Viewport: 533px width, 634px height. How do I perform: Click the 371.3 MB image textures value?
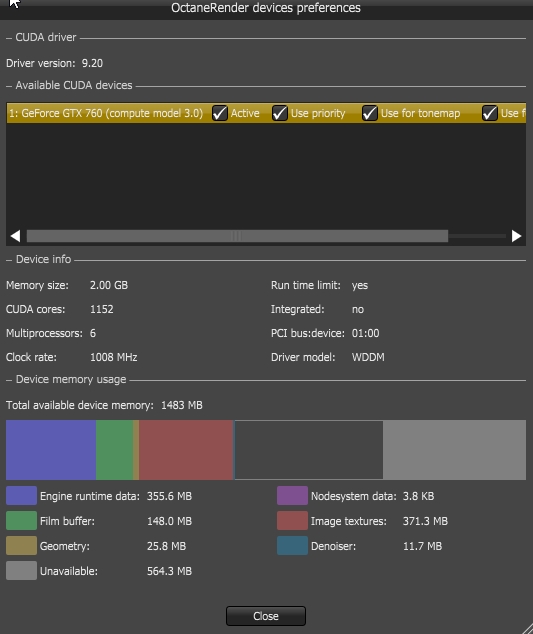pyautogui.click(x=425, y=521)
